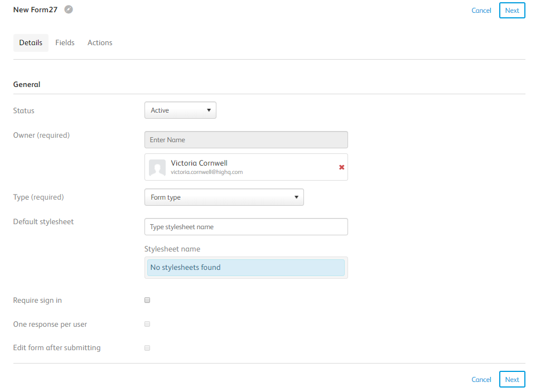This screenshot has height=392, width=555.
Task: Check the Edit form after submitting box
Action: [147, 348]
